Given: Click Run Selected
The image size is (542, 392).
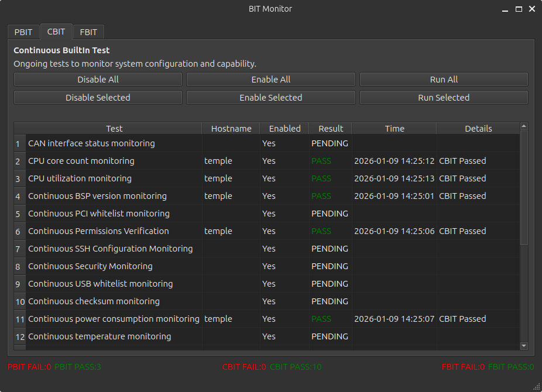Looking at the screenshot, I should click(443, 97).
